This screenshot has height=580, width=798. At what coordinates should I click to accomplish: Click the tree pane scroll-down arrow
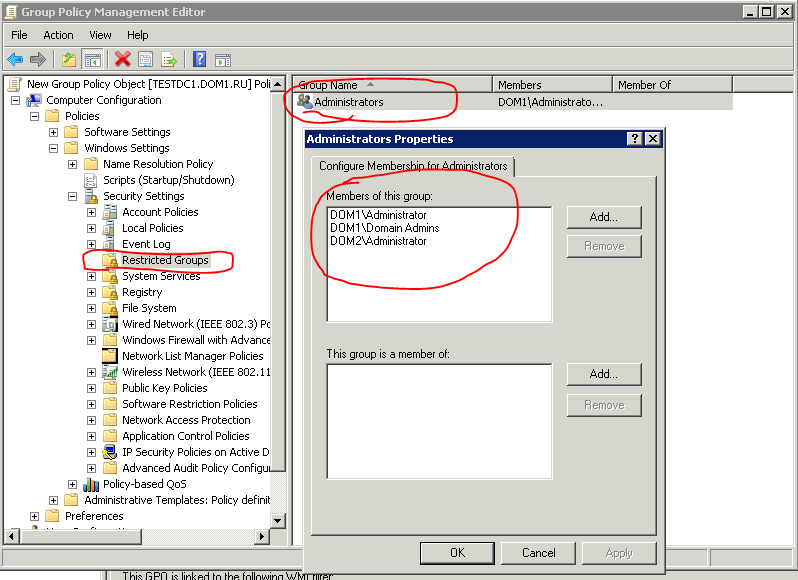tap(277, 520)
